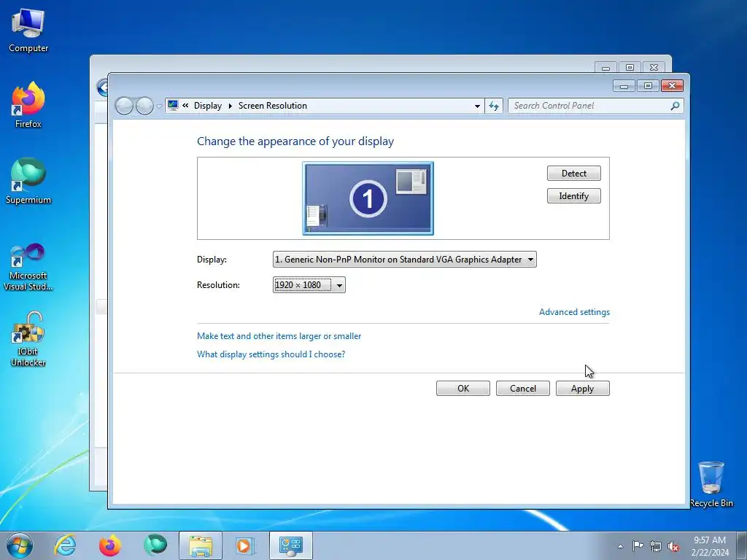Open the Computer desktop icon
Viewport: 747px width, 560px height.
pyautogui.click(x=28, y=31)
